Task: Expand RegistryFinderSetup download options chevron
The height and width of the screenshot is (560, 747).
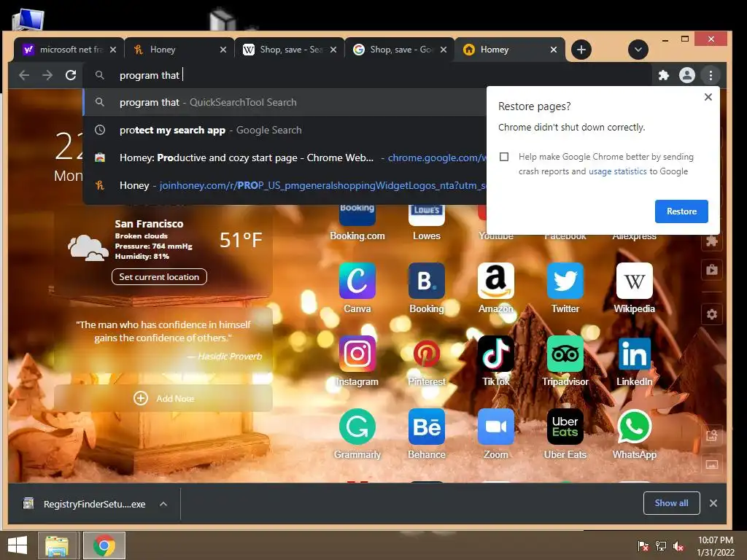Action: tap(163, 504)
